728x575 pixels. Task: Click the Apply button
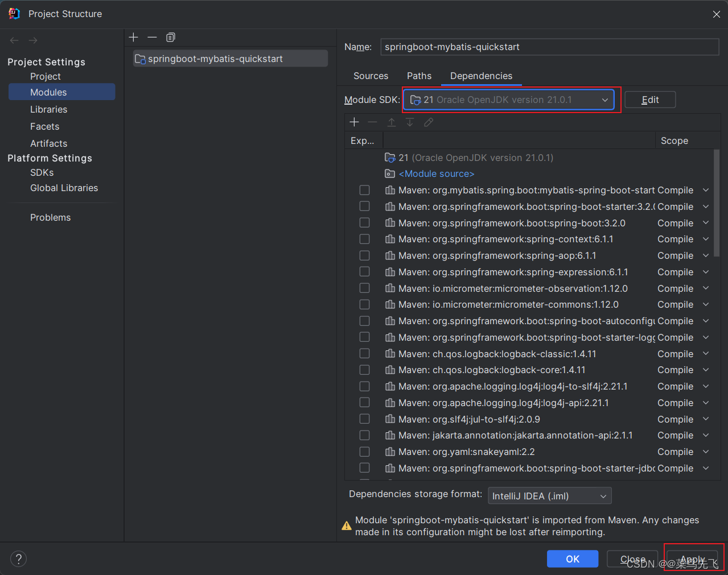click(x=692, y=559)
